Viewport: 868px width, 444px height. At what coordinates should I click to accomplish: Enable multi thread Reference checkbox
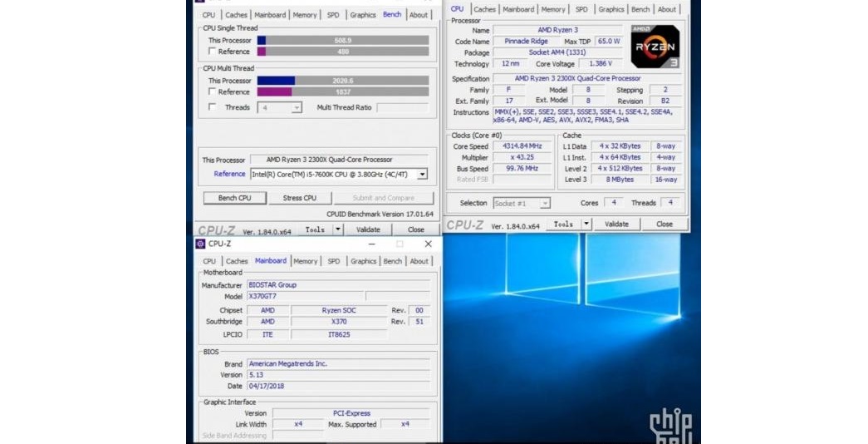[x=212, y=91]
